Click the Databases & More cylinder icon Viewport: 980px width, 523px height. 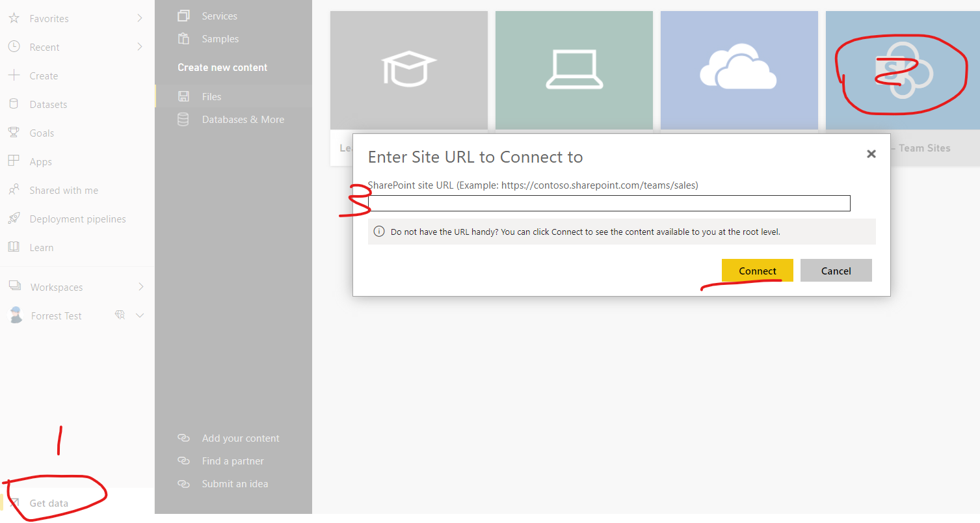[184, 119]
